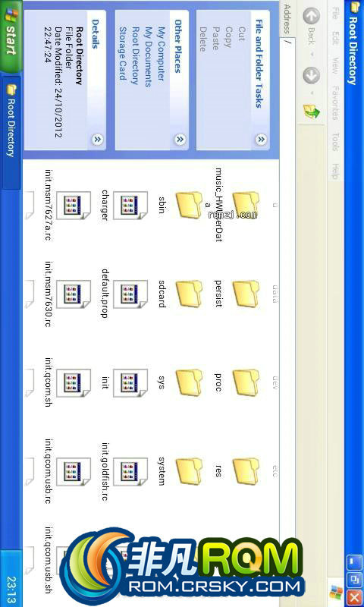Open the Storage Card link
Image resolution: width=364 pixels, height=607 pixels.
click(123, 53)
